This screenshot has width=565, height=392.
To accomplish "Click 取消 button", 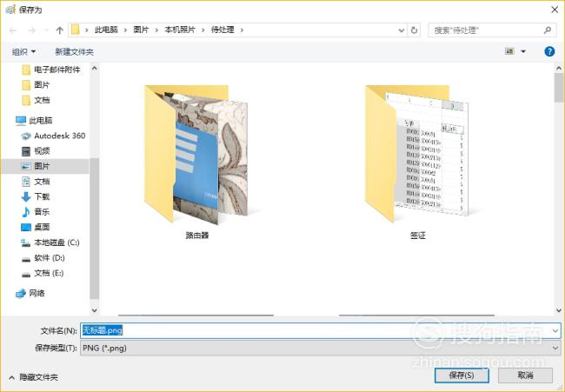I will click(525, 375).
